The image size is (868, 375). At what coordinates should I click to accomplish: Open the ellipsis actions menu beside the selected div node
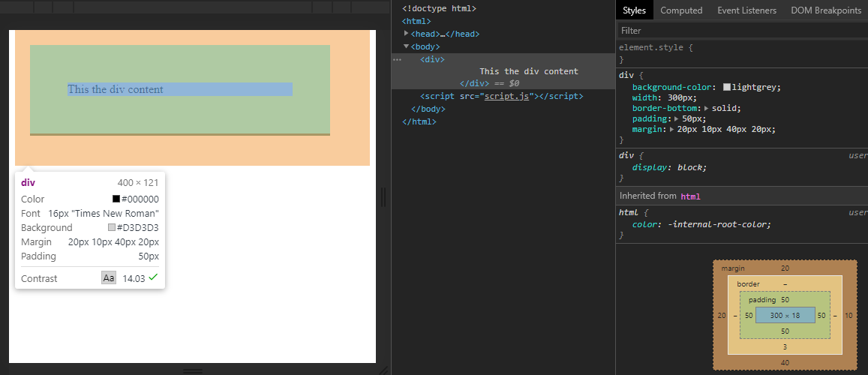tap(396, 59)
